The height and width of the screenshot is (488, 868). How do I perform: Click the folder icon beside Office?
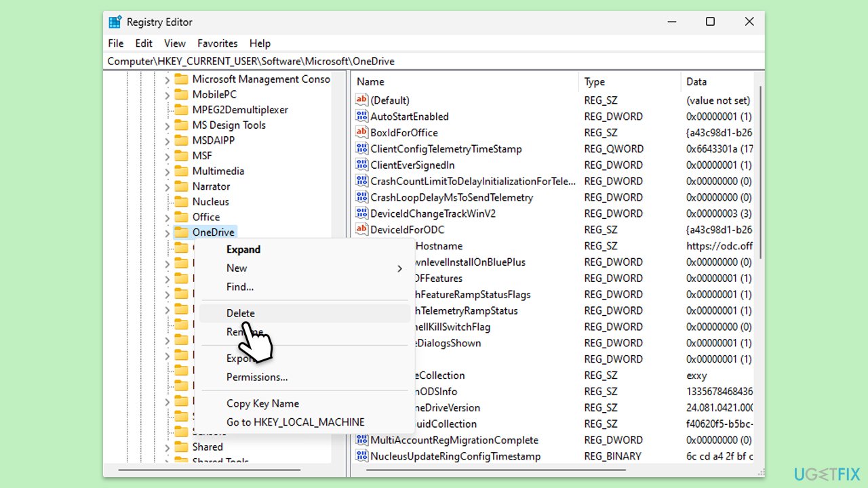click(x=181, y=217)
